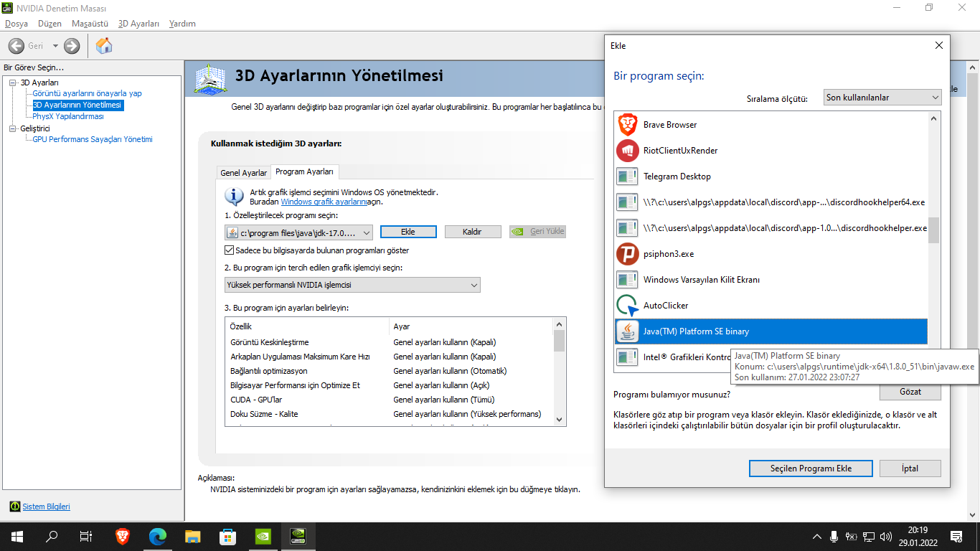This screenshot has height=551, width=980.
Task: Select 'PhysX Yapılandırması' in tree
Action: pos(68,116)
